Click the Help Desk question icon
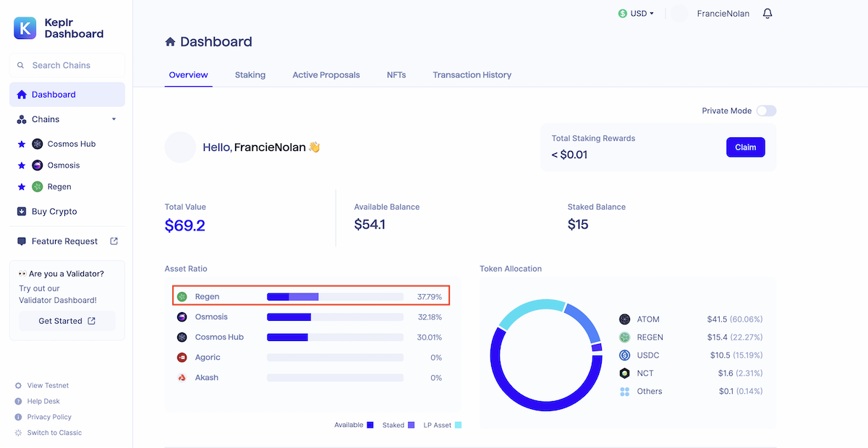Viewport: 868px width, 448px height. tap(19, 401)
